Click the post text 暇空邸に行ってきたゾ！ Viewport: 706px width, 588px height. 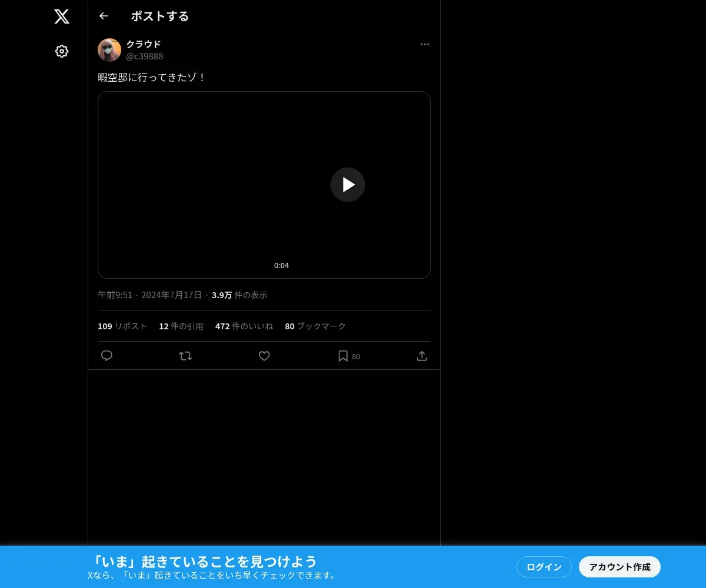coord(152,77)
